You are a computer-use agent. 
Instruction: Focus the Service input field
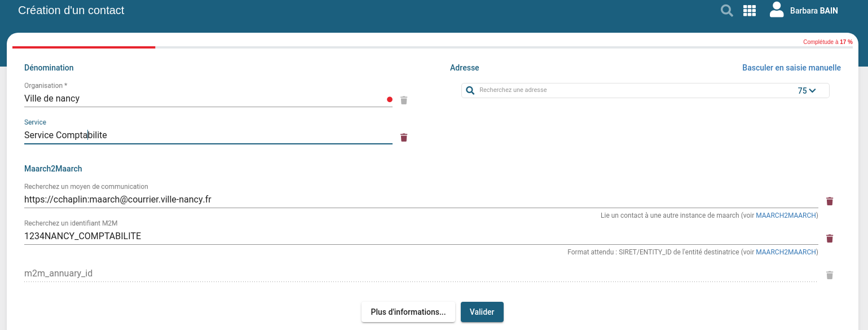pos(203,135)
